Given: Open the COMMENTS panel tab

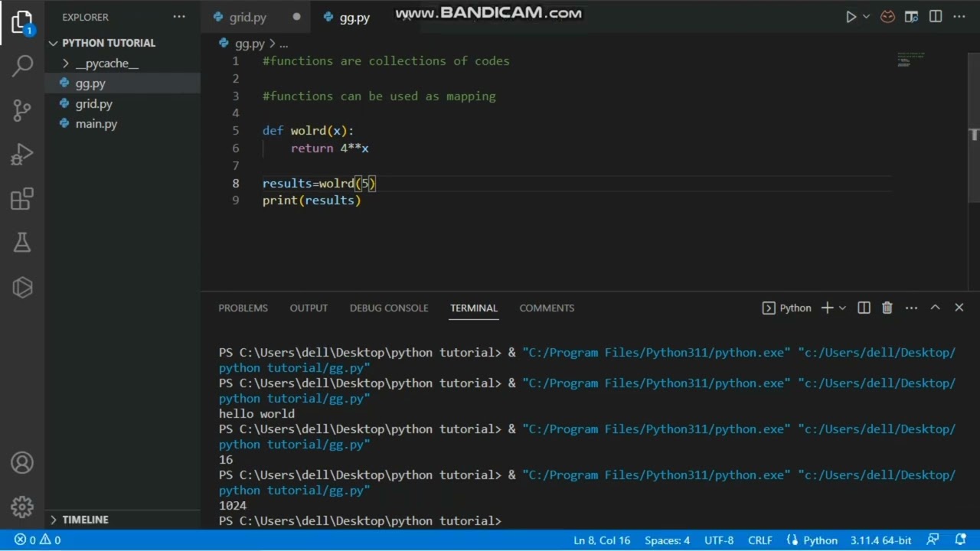Looking at the screenshot, I should coord(547,308).
